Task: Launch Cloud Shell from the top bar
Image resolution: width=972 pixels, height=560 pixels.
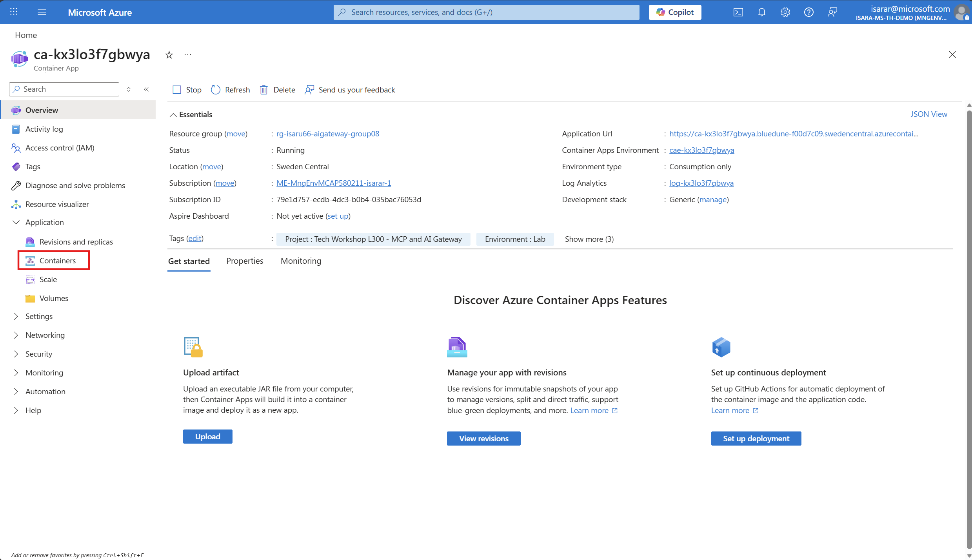Action: coord(738,12)
